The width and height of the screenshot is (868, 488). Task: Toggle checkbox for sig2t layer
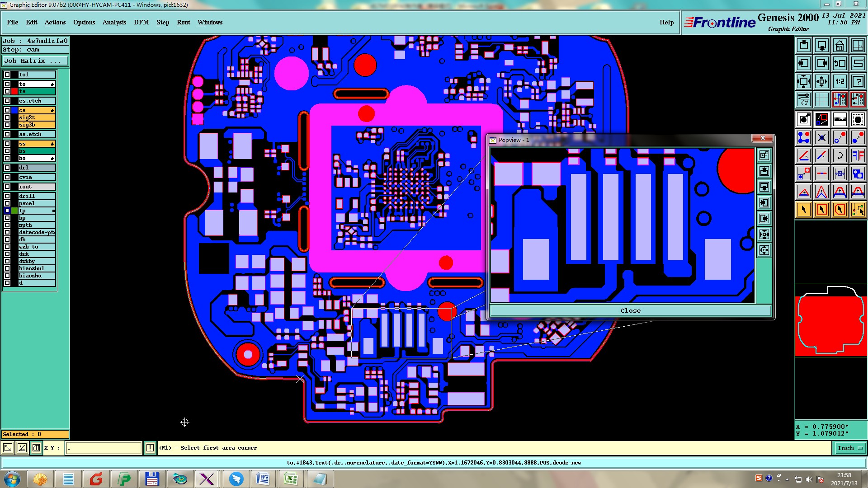coord(7,117)
